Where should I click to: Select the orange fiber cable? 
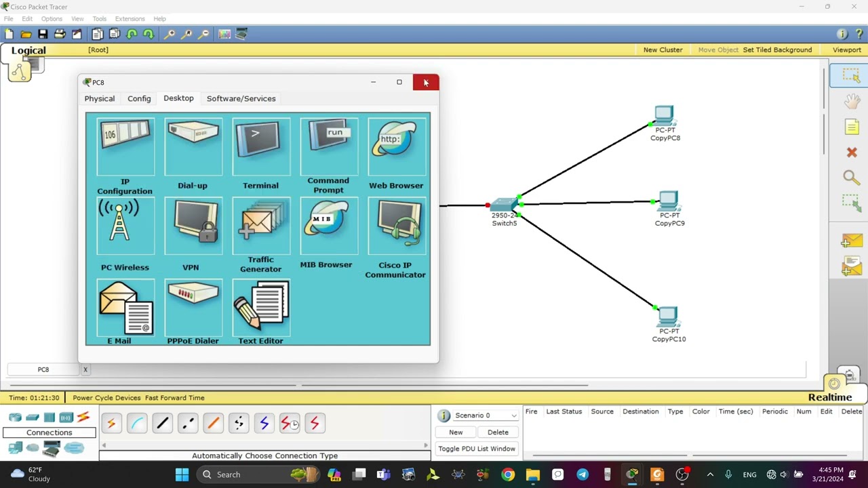(213, 424)
